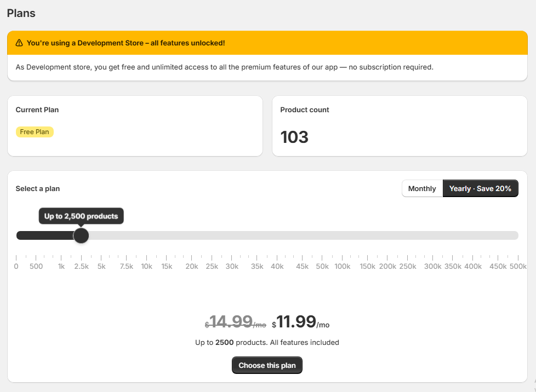
Task: Select the 1k mark on the slider scale
Action: 61,267
